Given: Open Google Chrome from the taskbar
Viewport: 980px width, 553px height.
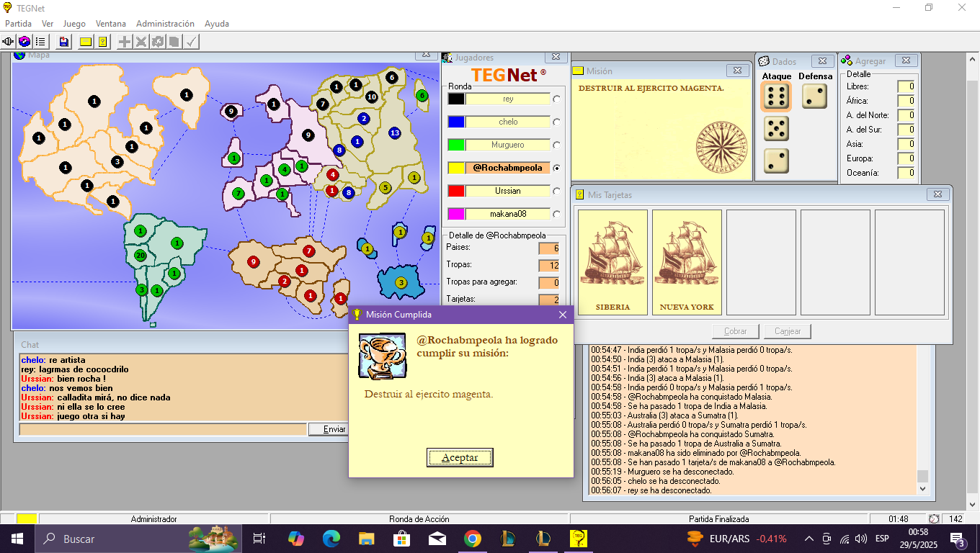Looking at the screenshot, I should click(x=472, y=538).
